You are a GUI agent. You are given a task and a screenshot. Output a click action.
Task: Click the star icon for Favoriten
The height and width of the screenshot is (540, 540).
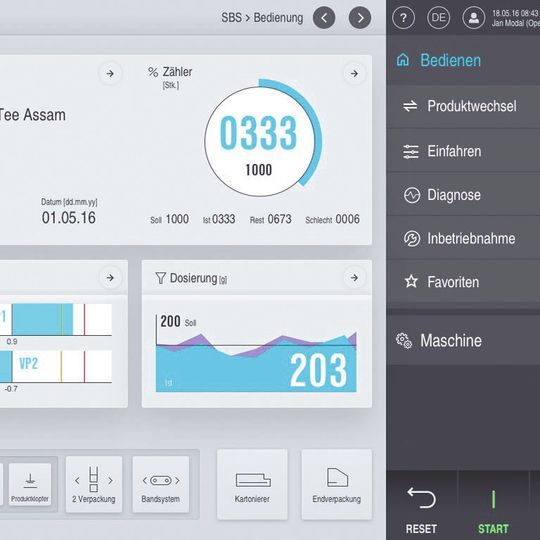pos(411,281)
